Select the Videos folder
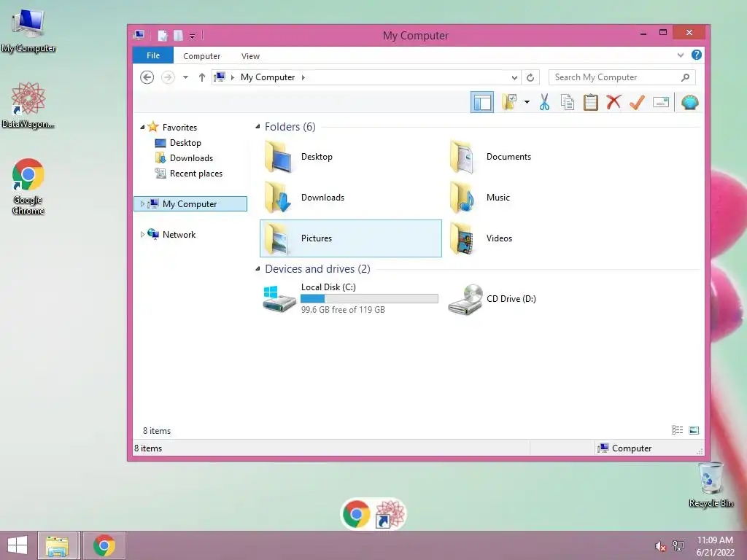The width and height of the screenshot is (747, 560). [536, 238]
